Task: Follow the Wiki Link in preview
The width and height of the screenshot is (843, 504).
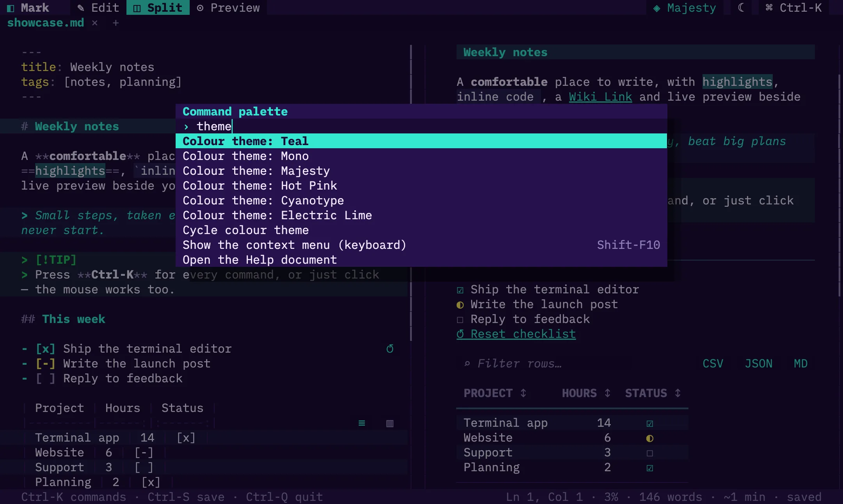Action: tap(600, 97)
